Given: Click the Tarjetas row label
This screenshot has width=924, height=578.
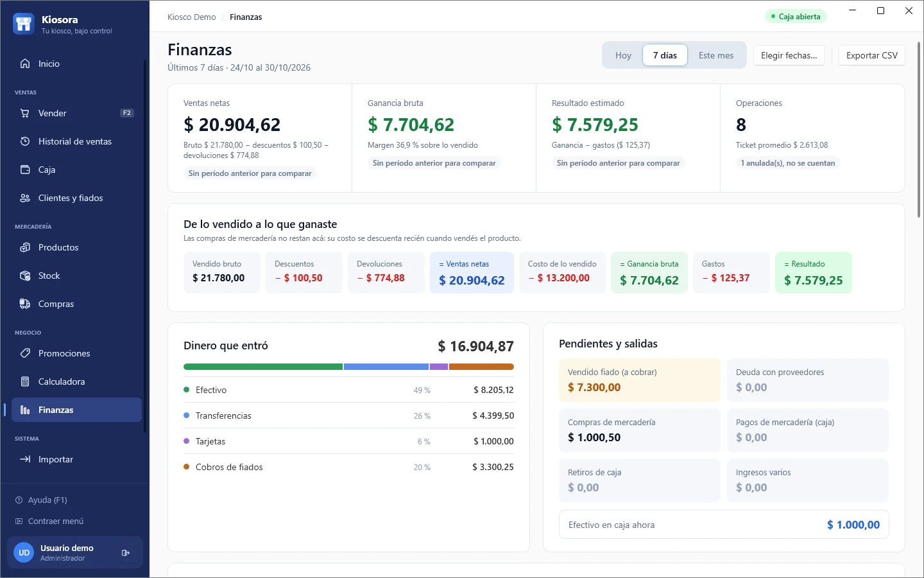Looking at the screenshot, I should tap(210, 441).
